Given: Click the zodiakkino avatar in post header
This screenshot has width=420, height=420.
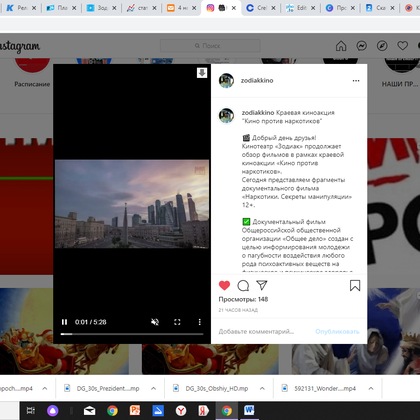Looking at the screenshot, I should click(x=226, y=81).
